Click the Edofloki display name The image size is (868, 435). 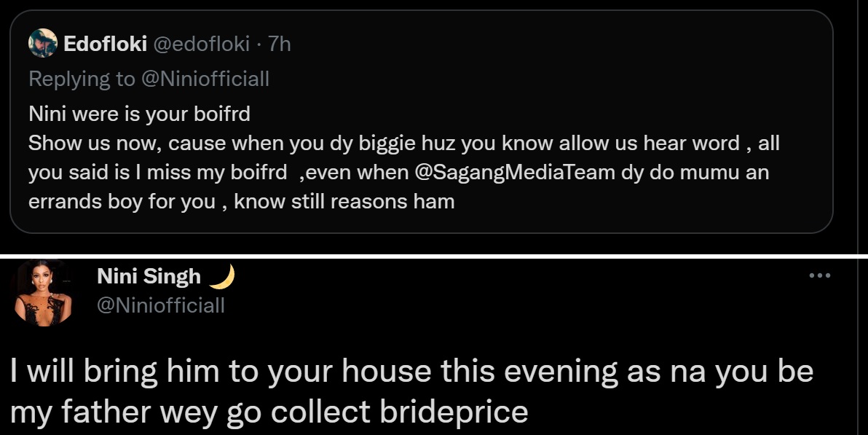[x=106, y=44]
